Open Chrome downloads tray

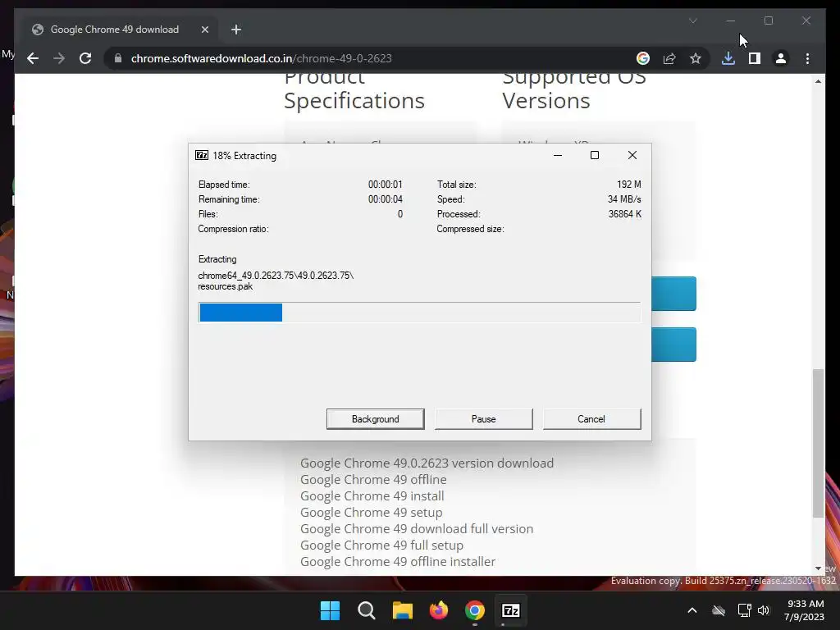tap(728, 58)
